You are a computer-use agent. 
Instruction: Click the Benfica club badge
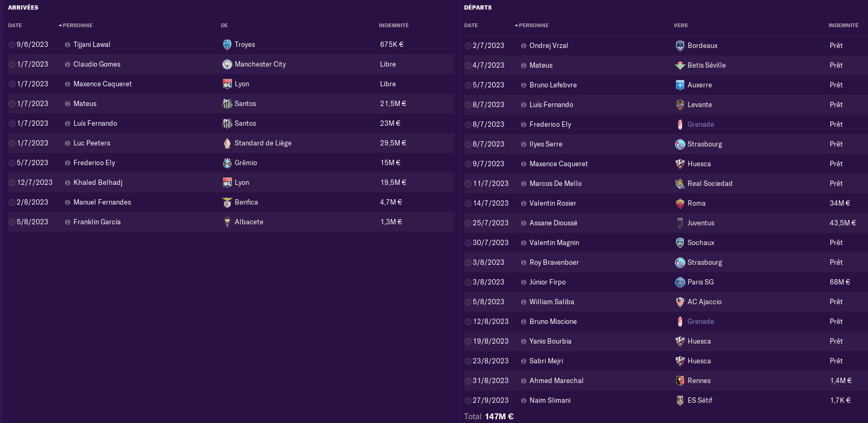point(227,202)
